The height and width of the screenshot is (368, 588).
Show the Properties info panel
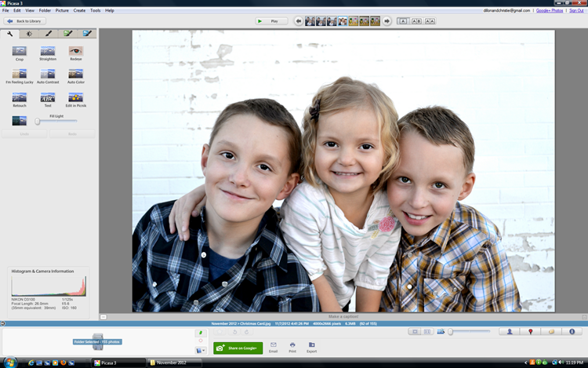572,332
